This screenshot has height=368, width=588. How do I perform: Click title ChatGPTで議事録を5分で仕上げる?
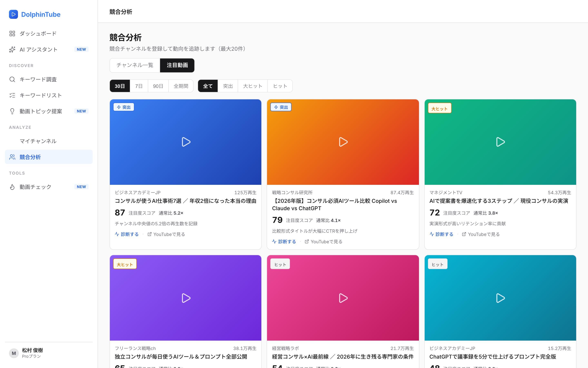coord(492,357)
